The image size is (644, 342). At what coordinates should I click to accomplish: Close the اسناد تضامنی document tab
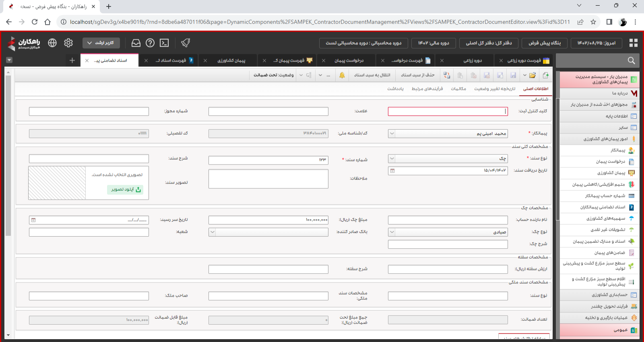pos(87,61)
